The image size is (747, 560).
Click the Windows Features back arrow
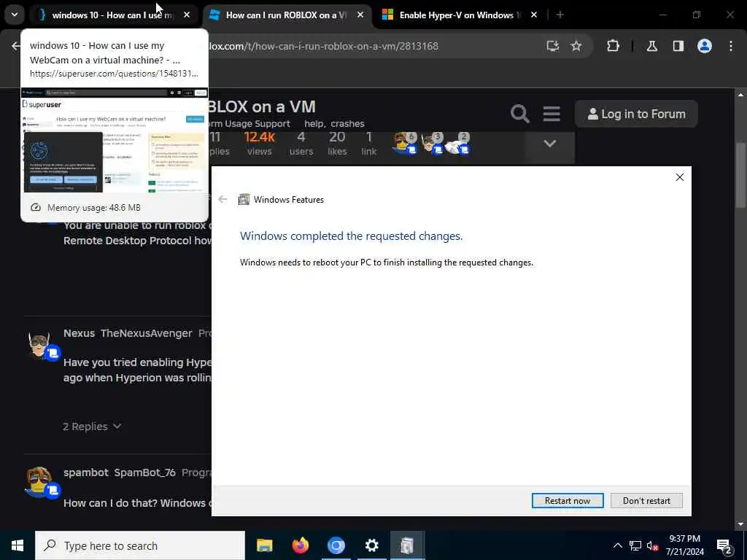point(222,200)
